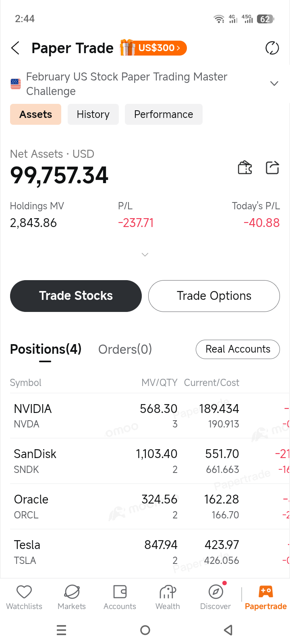Open Watchlists from bottom navigation
290x644 pixels.
coord(24,598)
